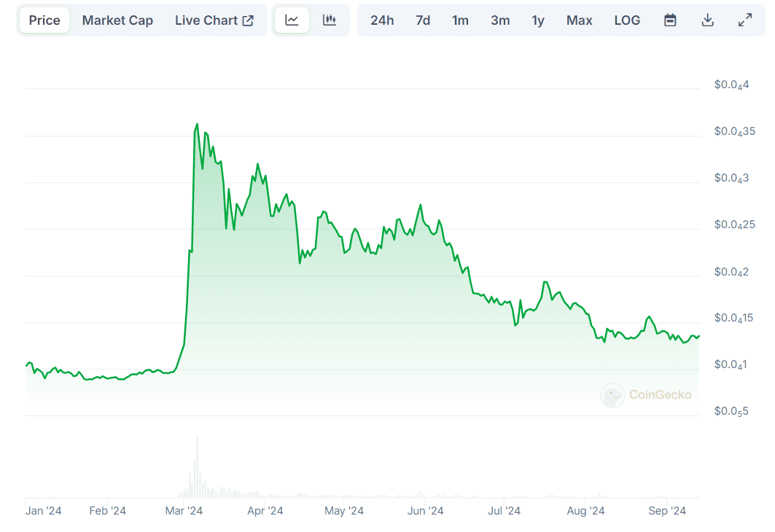This screenshot has height=532, width=775.
Task: Click the Aug '24 x-axis label
Action: tap(585, 511)
